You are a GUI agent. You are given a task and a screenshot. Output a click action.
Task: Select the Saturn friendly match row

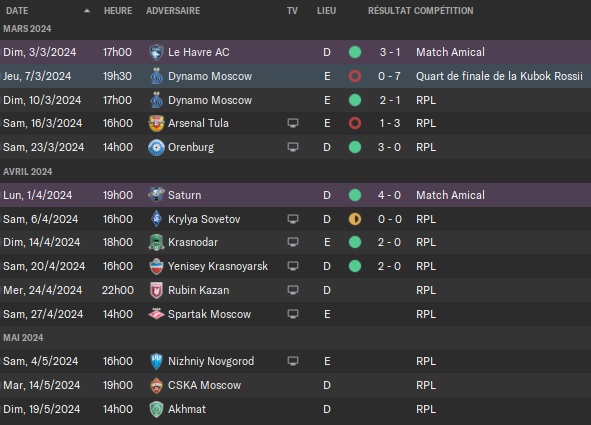pyautogui.click(x=296, y=195)
